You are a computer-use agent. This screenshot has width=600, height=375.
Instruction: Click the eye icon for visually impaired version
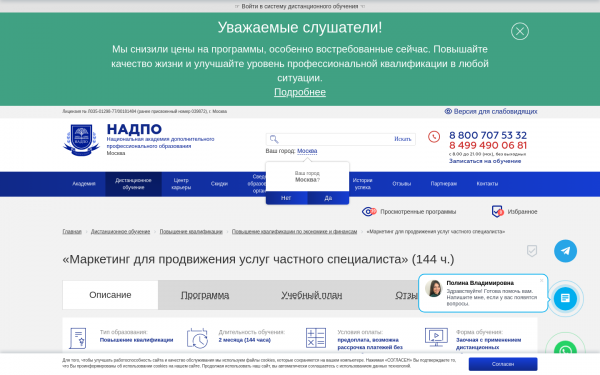coord(448,111)
